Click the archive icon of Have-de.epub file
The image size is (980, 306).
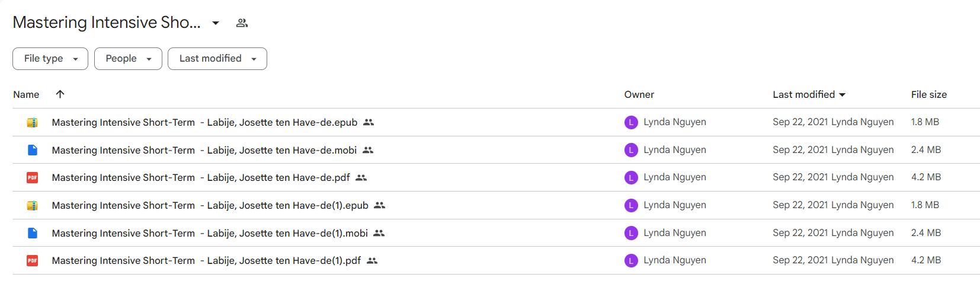pos(33,122)
